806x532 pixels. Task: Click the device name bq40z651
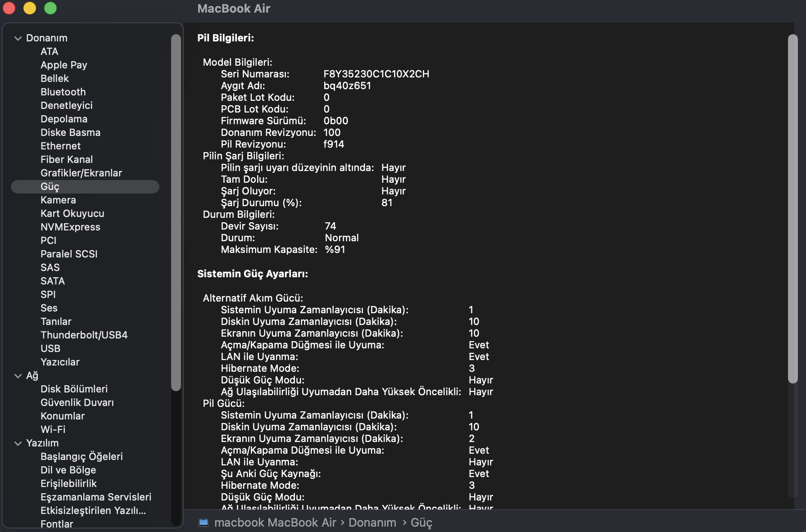(347, 86)
